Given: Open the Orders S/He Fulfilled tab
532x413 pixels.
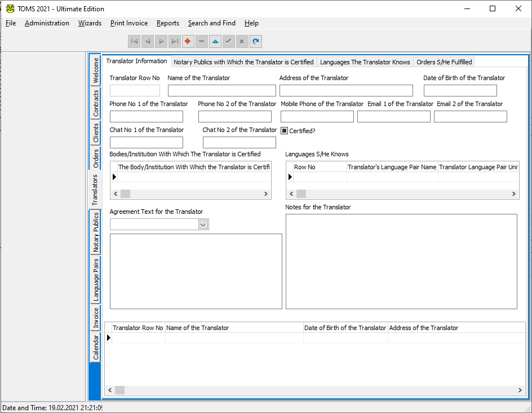Looking at the screenshot, I should [x=444, y=62].
